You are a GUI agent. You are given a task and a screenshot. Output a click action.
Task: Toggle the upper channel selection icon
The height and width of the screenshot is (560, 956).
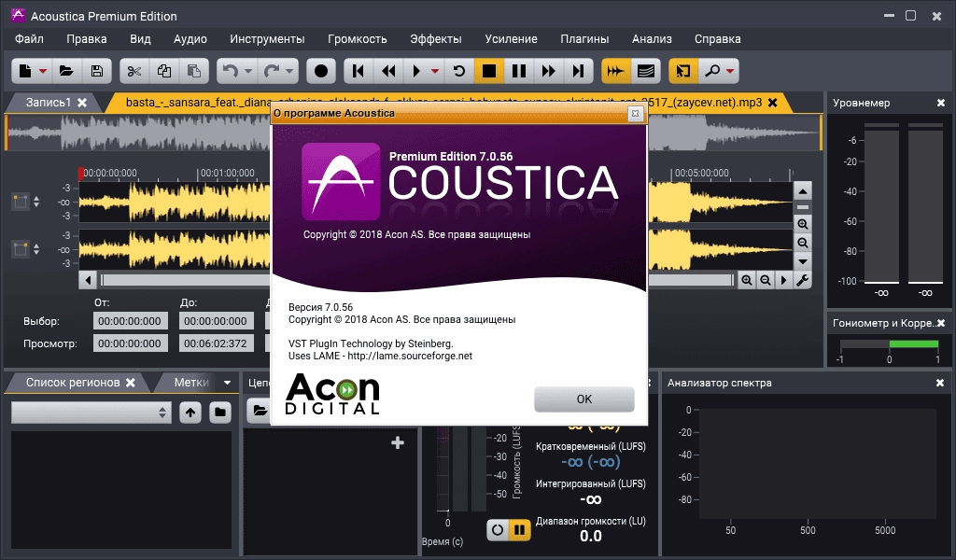21,202
